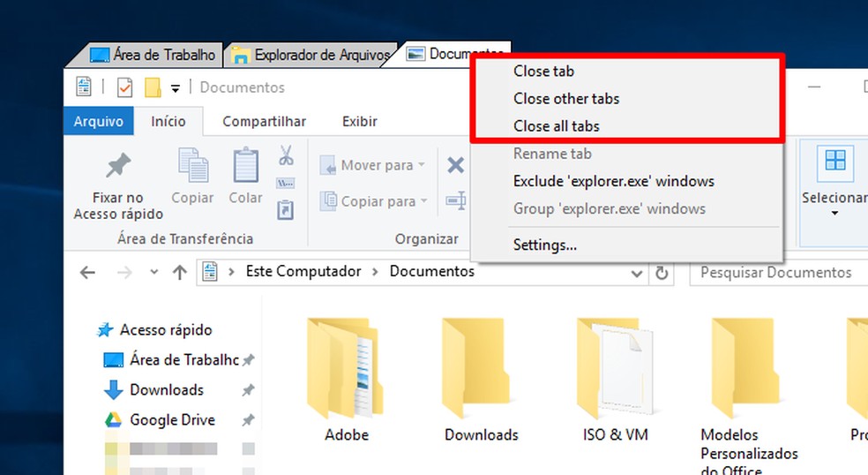Click the rename icon in Organizar group
The image size is (868, 475).
[x=456, y=200]
